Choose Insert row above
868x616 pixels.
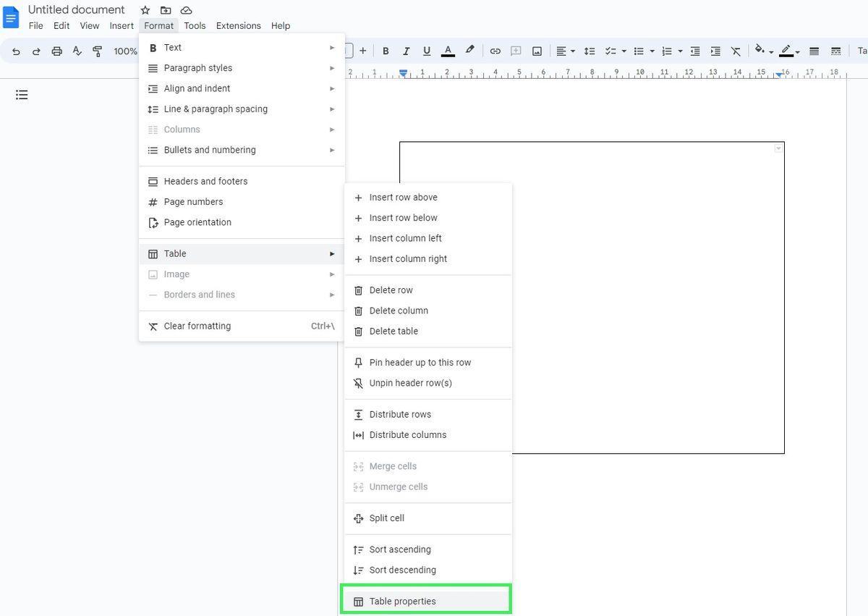pos(403,197)
